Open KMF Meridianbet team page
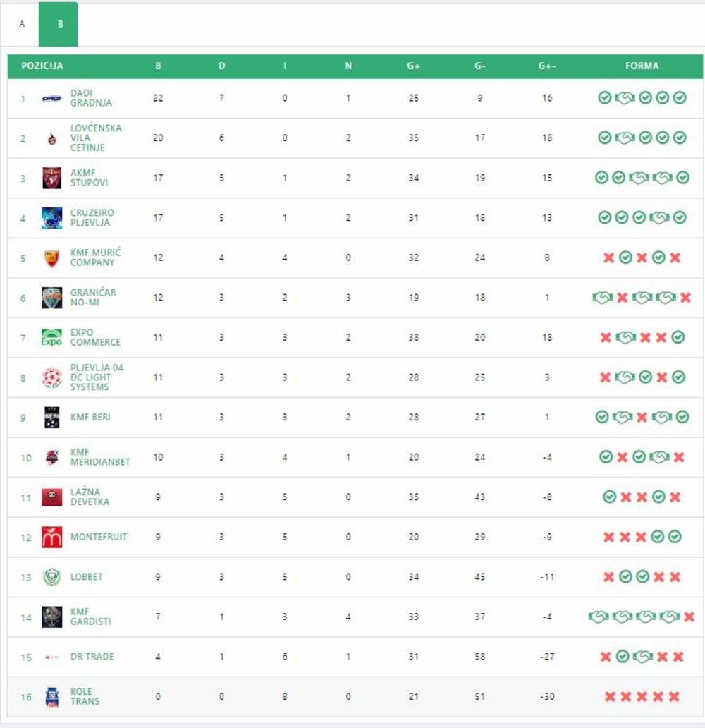The height and width of the screenshot is (728, 705). tap(100, 457)
